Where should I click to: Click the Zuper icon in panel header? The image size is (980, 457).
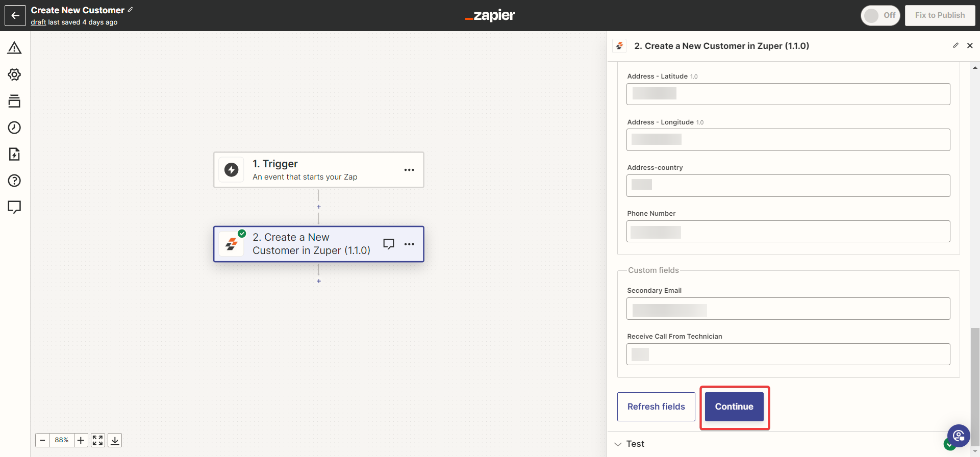point(619,46)
